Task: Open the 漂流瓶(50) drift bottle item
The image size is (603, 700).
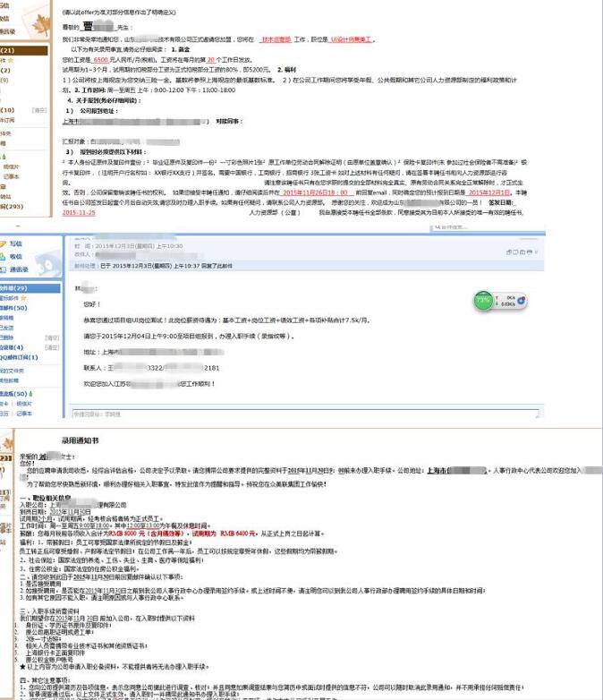Action: (x=13, y=393)
